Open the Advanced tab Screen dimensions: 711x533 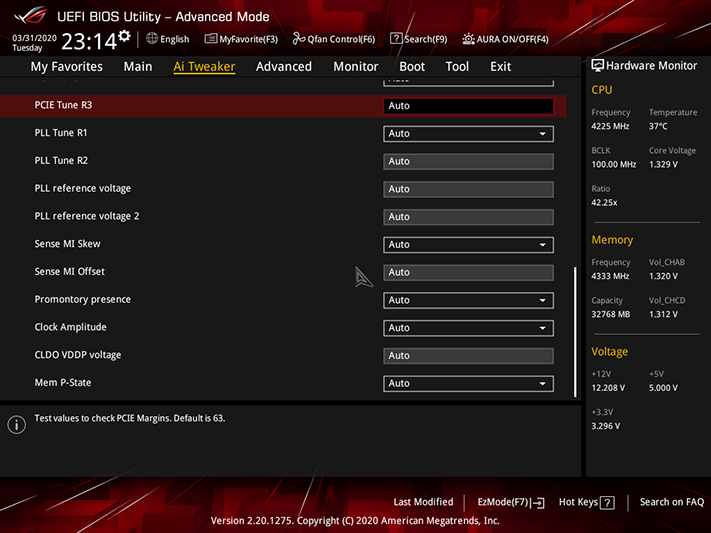[284, 67]
